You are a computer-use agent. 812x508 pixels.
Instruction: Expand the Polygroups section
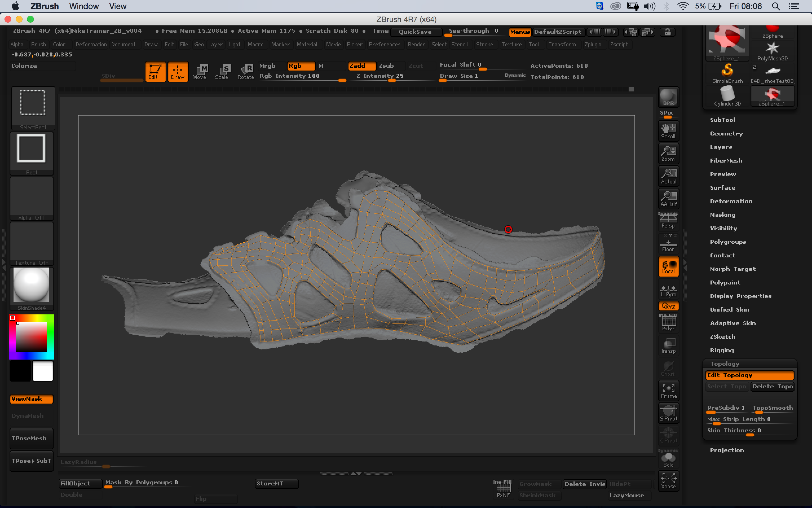click(x=728, y=242)
